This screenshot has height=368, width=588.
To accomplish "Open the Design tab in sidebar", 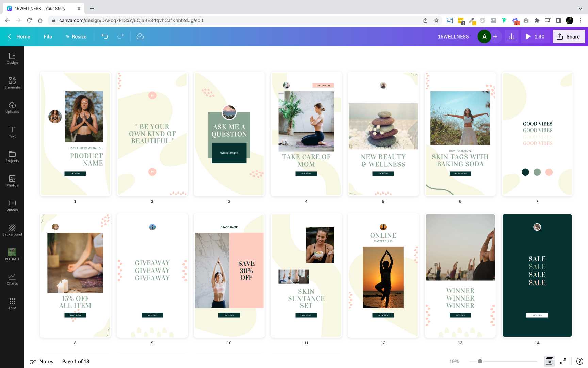I will [x=12, y=58].
